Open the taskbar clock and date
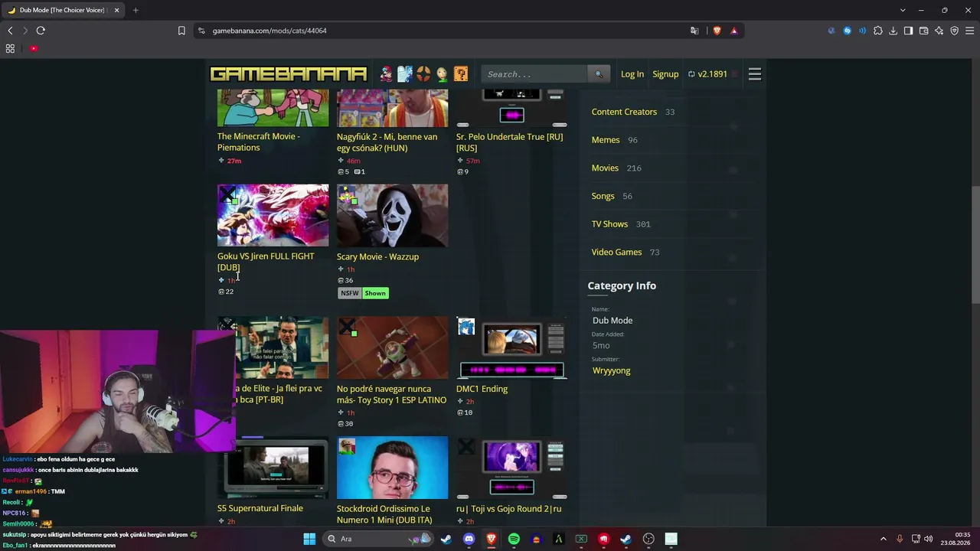 [957, 539]
